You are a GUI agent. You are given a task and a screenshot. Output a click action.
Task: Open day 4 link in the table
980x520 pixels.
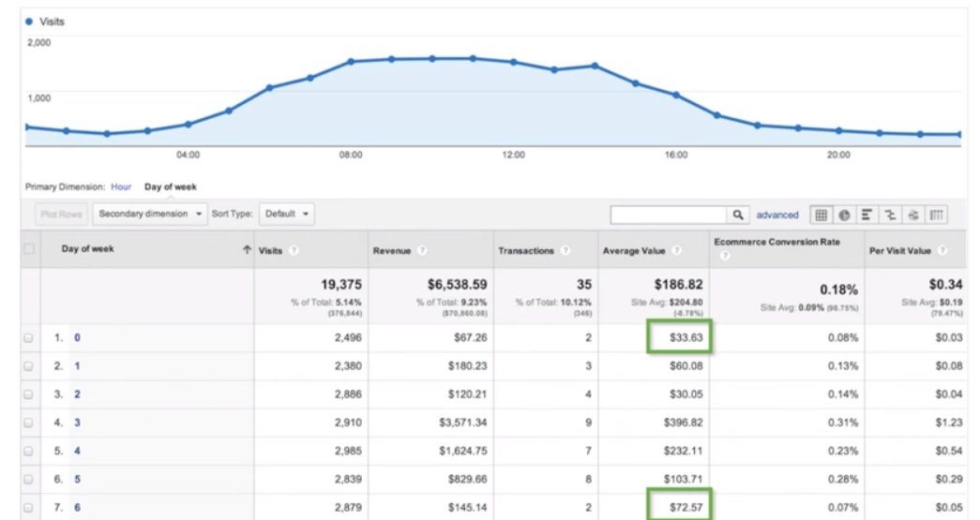pos(77,451)
